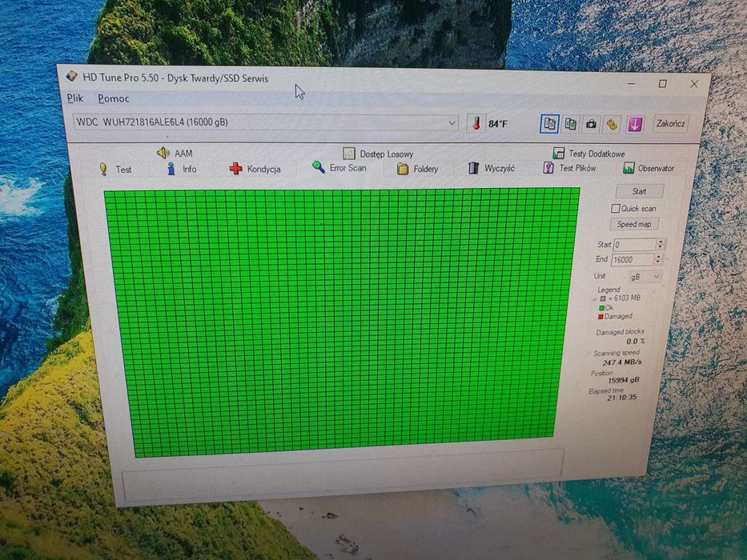747x560 pixels.
Task: Click the Zakończ button
Action: pos(670,124)
